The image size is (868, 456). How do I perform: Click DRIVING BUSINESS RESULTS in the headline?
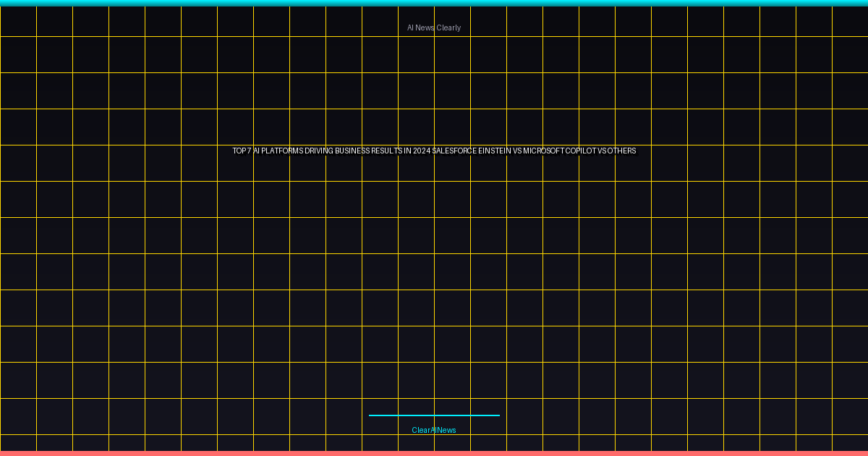click(x=353, y=151)
